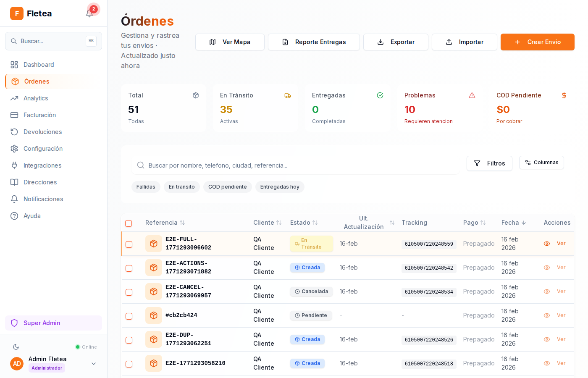
Task: Click the Total card package icon
Action: click(196, 95)
